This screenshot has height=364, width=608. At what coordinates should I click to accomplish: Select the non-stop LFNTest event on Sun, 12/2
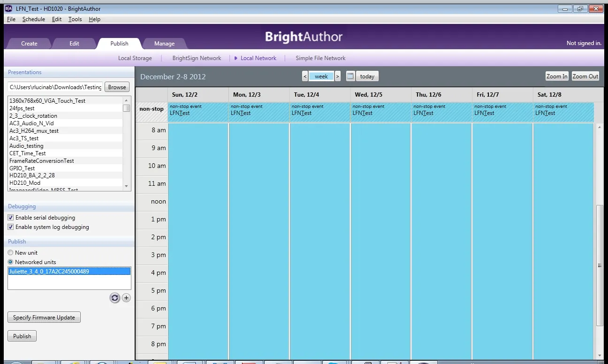pos(198,113)
